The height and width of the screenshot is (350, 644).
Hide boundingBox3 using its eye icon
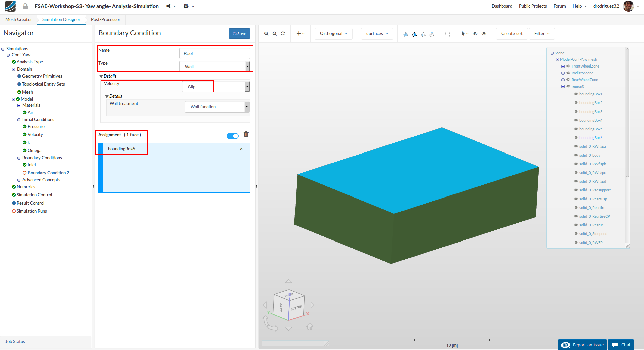pos(576,112)
